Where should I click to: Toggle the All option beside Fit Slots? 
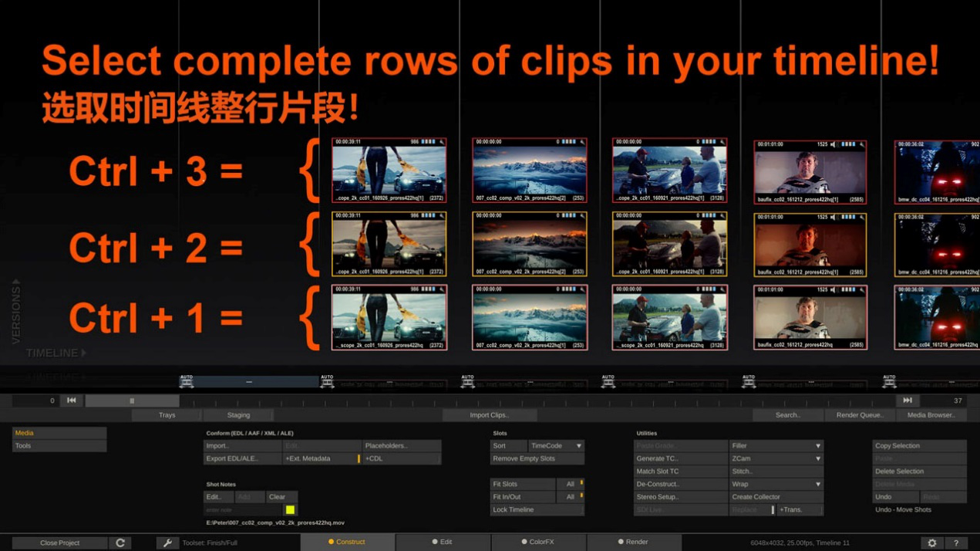[571, 484]
